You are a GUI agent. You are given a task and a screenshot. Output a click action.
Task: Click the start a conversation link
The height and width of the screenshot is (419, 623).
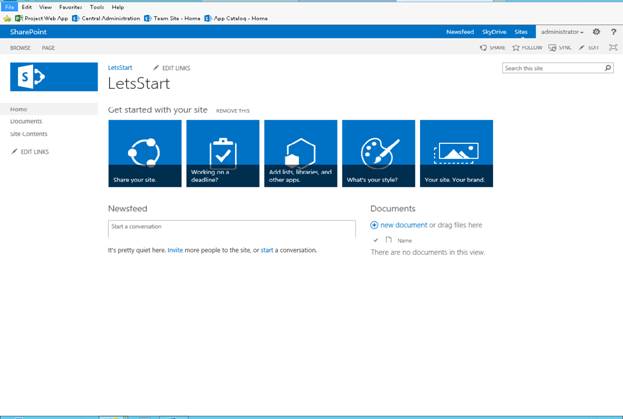[267, 250]
